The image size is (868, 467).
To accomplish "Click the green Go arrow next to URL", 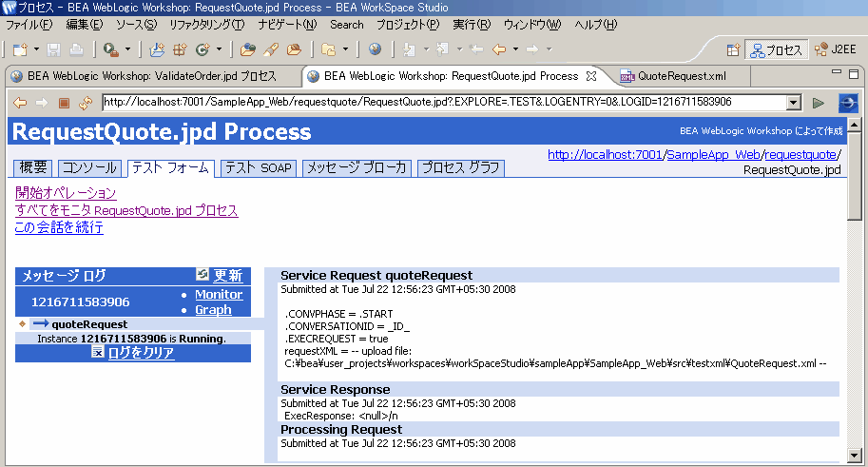I will tap(819, 103).
